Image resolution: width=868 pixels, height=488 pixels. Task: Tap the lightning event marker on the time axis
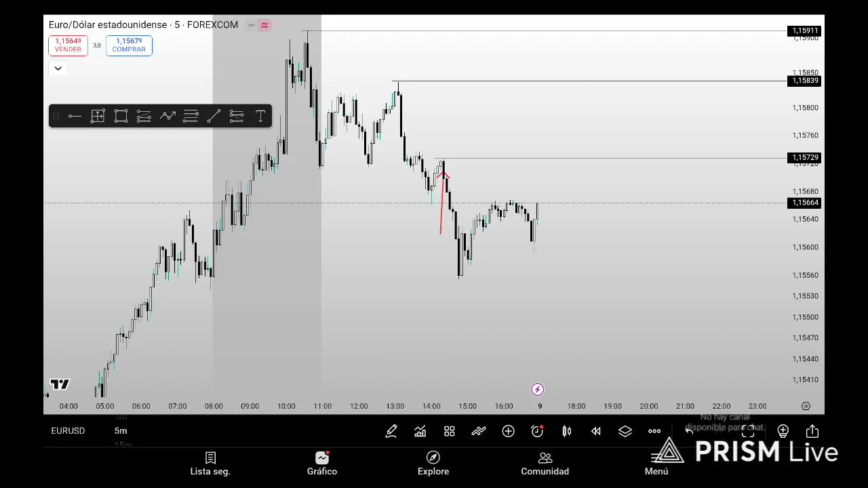(x=537, y=389)
